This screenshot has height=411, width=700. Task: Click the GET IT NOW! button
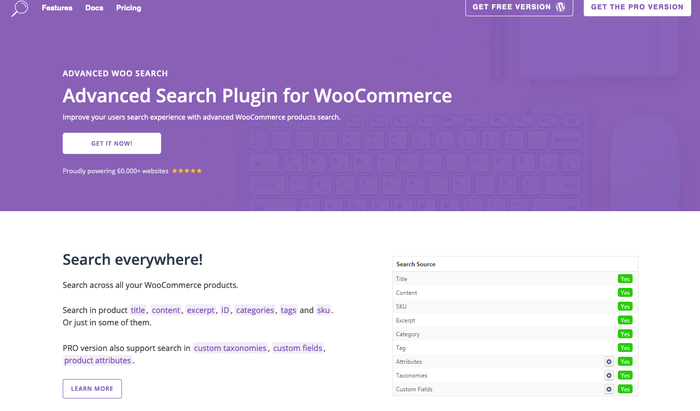112,143
